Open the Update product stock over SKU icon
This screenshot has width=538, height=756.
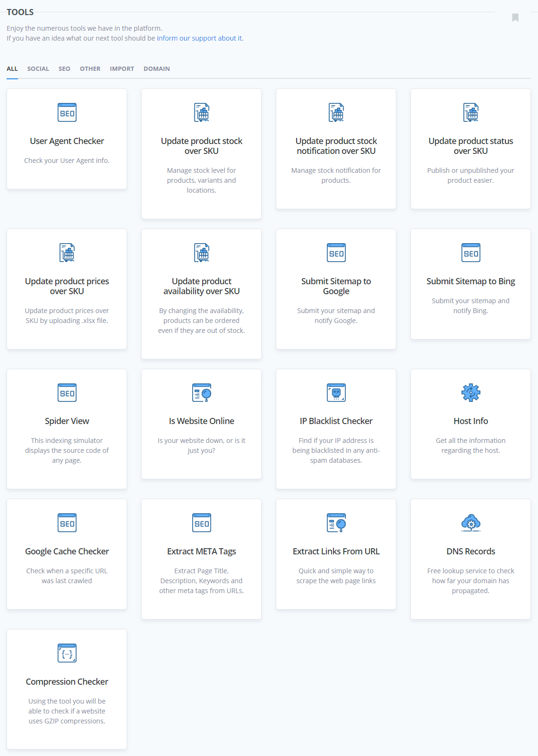coord(202,112)
